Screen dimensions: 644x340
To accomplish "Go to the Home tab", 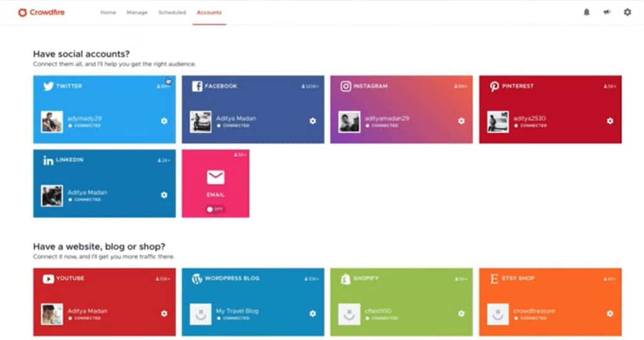I will click(x=108, y=13).
